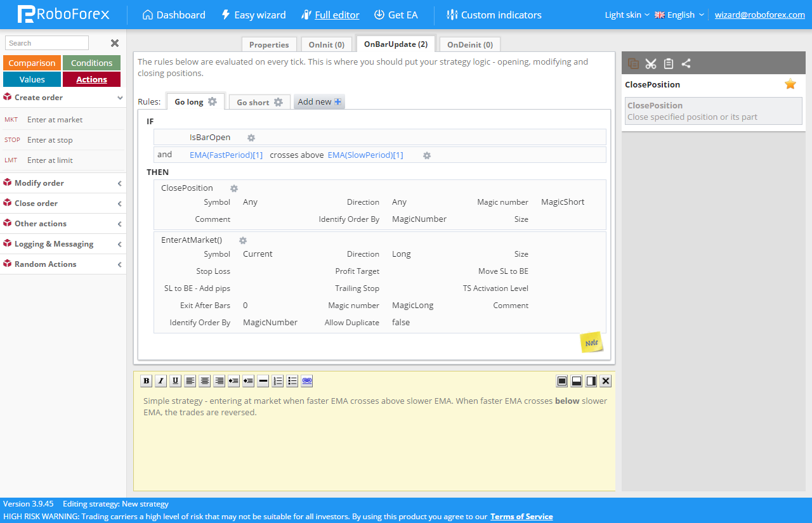The height and width of the screenshot is (523, 812).
Task: Click the Add new rule button
Action: [319, 101]
